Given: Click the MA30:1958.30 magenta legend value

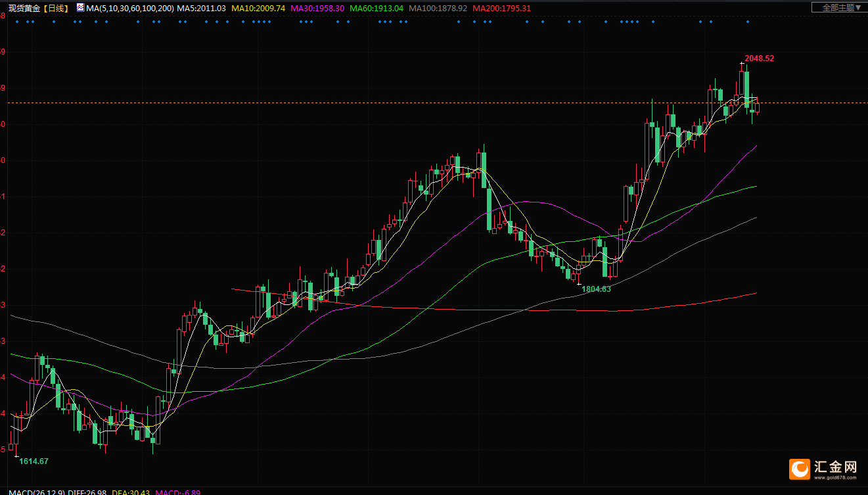Looking at the screenshot, I should tap(317, 9).
